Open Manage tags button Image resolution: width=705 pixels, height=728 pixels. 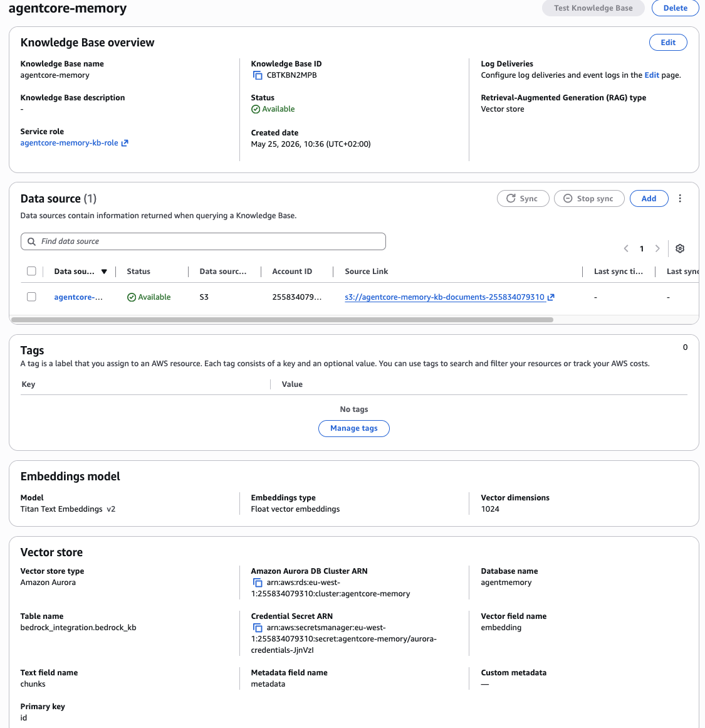click(353, 428)
